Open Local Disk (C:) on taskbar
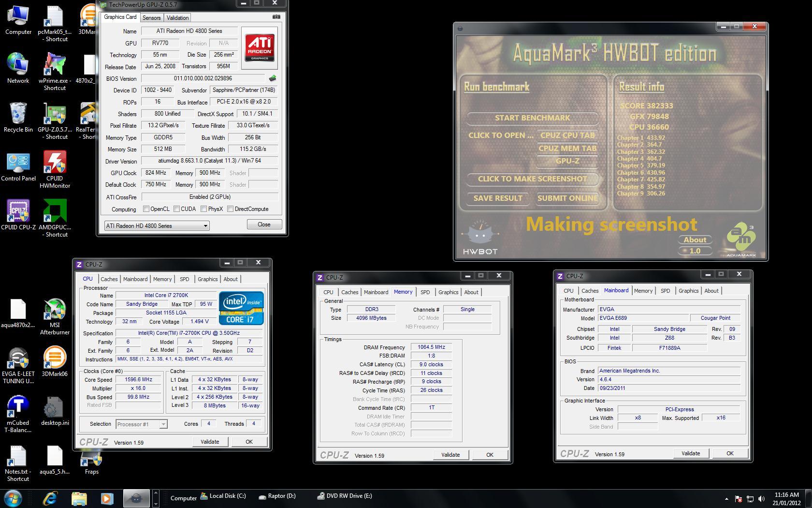This screenshot has height=508, width=812. click(x=223, y=496)
